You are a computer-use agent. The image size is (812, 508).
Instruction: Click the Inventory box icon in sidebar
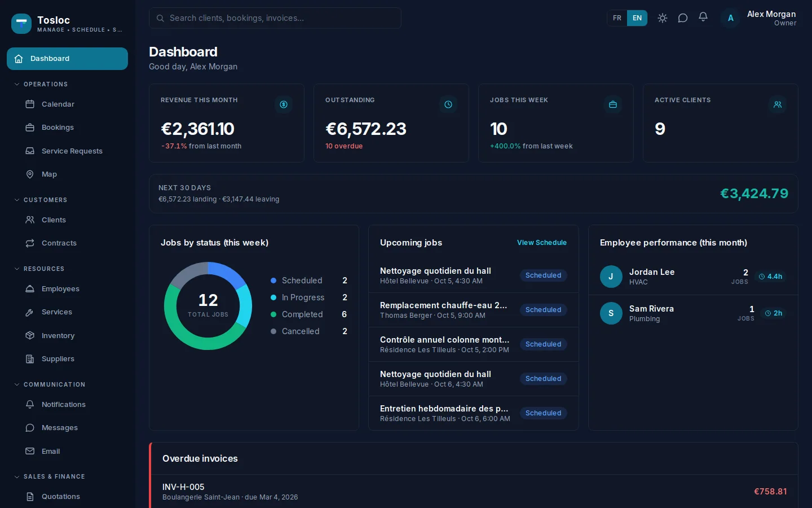[30, 335]
